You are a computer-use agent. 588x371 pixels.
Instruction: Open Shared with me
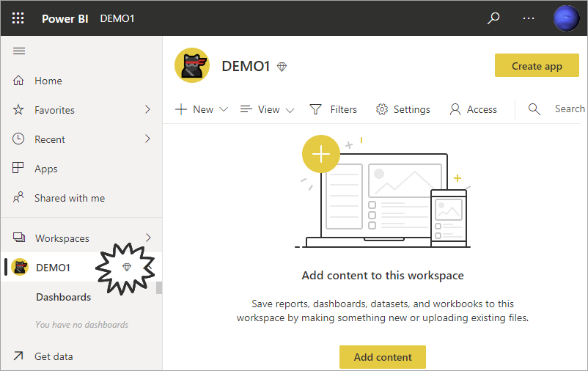[81, 198]
